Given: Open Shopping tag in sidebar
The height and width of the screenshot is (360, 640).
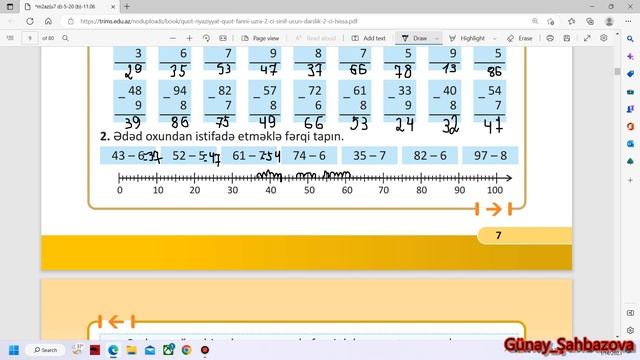Looking at the screenshot, I should point(630,74).
